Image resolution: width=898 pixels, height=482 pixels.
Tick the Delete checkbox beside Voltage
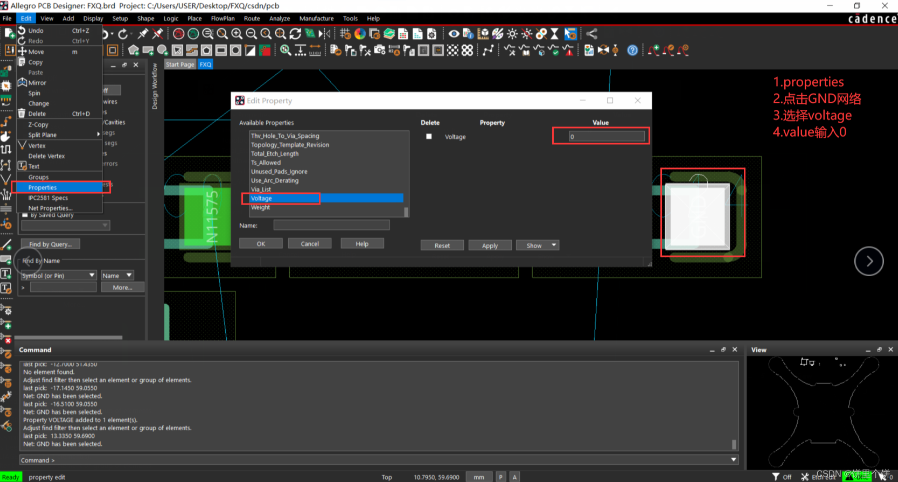pyautogui.click(x=429, y=137)
